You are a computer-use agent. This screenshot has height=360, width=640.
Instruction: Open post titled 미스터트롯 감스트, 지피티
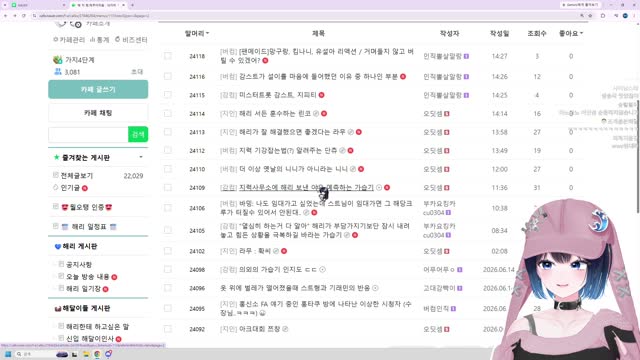tap(278, 95)
